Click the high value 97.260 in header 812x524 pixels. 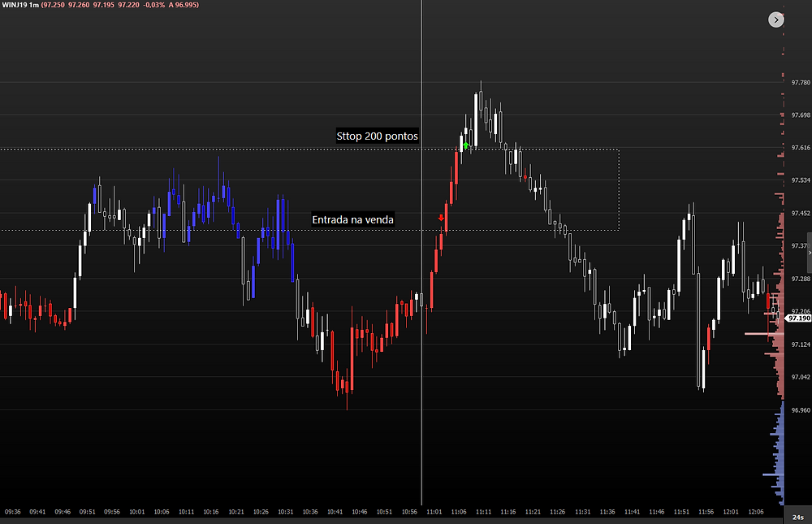click(79, 5)
